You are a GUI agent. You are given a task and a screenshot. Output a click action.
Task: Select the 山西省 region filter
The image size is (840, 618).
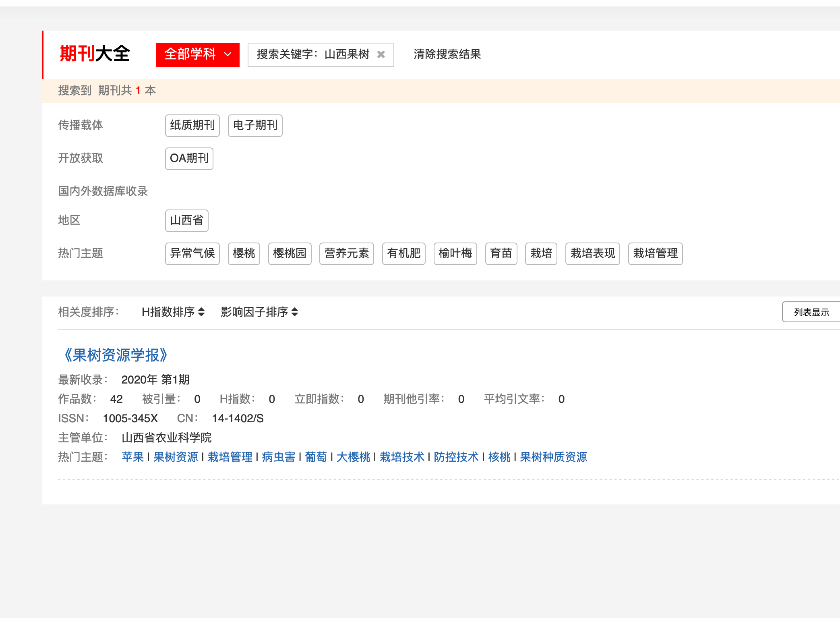(186, 220)
